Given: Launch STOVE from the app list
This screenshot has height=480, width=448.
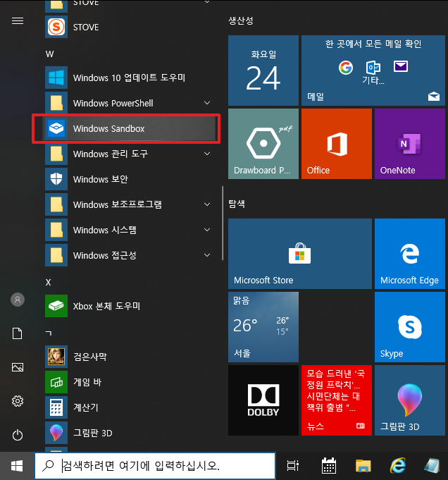Looking at the screenshot, I should [130, 27].
